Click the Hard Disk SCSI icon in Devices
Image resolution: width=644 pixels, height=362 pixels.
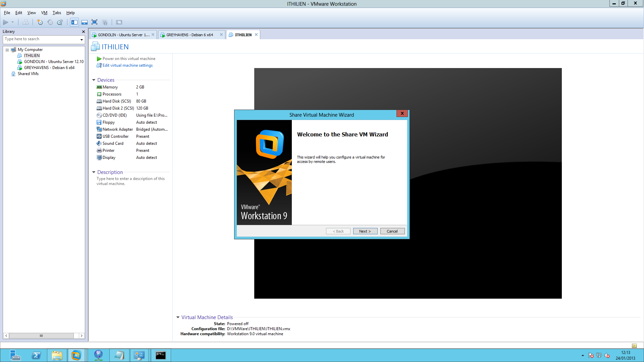(x=99, y=101)
